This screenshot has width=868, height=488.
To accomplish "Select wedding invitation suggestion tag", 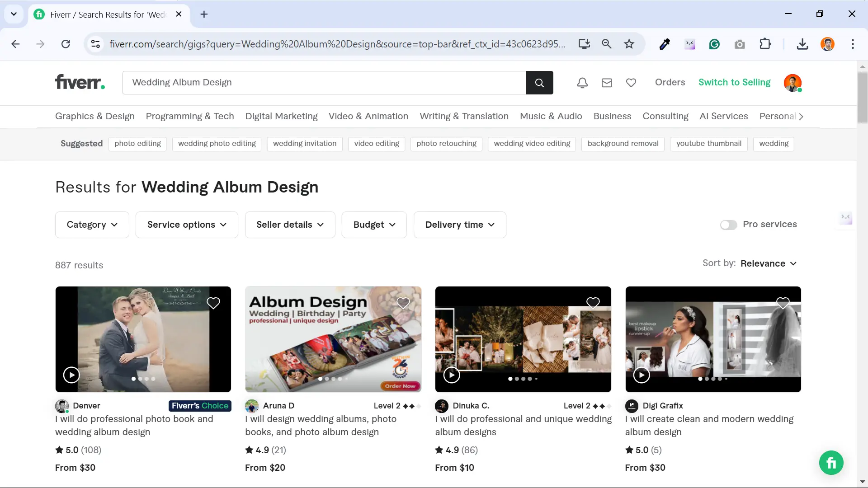I will pyautogui.click(x=305, y=144).
